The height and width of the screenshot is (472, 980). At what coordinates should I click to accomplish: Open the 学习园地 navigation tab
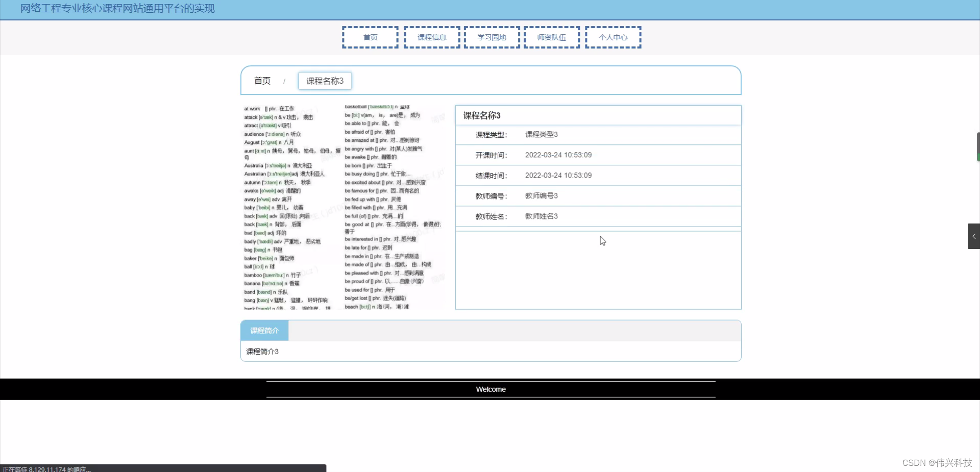click(492, 37)
